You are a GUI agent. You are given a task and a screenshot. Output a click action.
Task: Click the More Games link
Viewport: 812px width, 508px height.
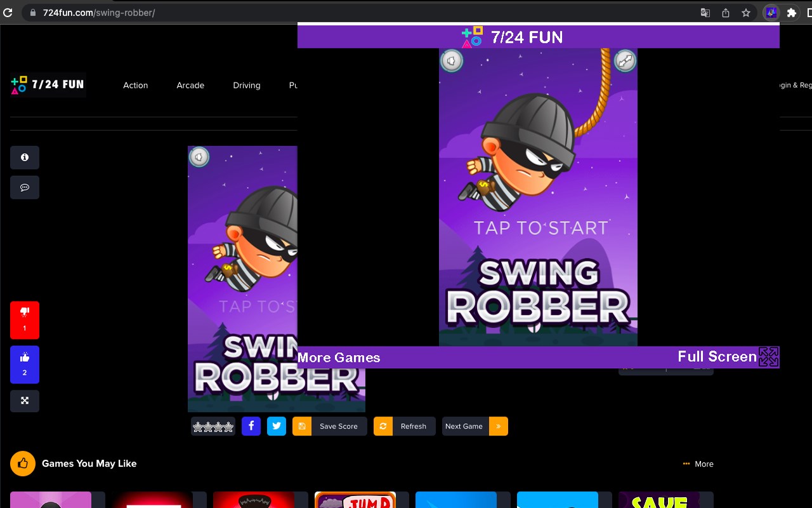(339, 358)
